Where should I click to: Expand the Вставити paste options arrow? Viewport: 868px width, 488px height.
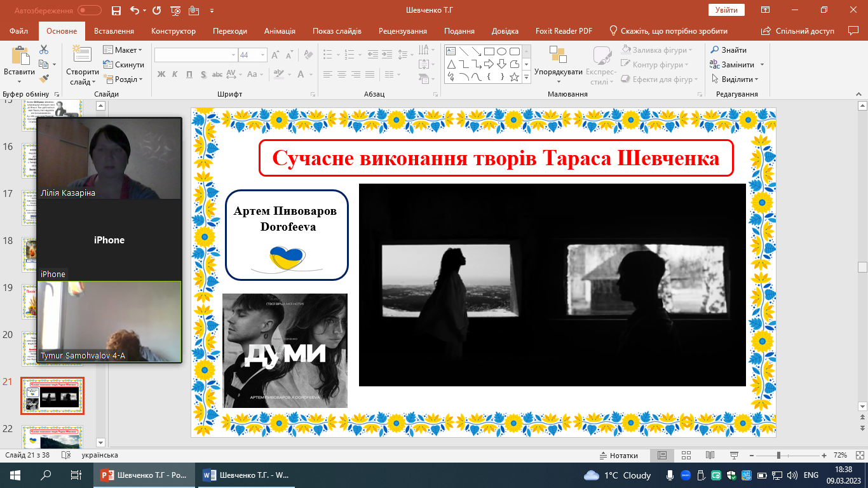(19, 81)
